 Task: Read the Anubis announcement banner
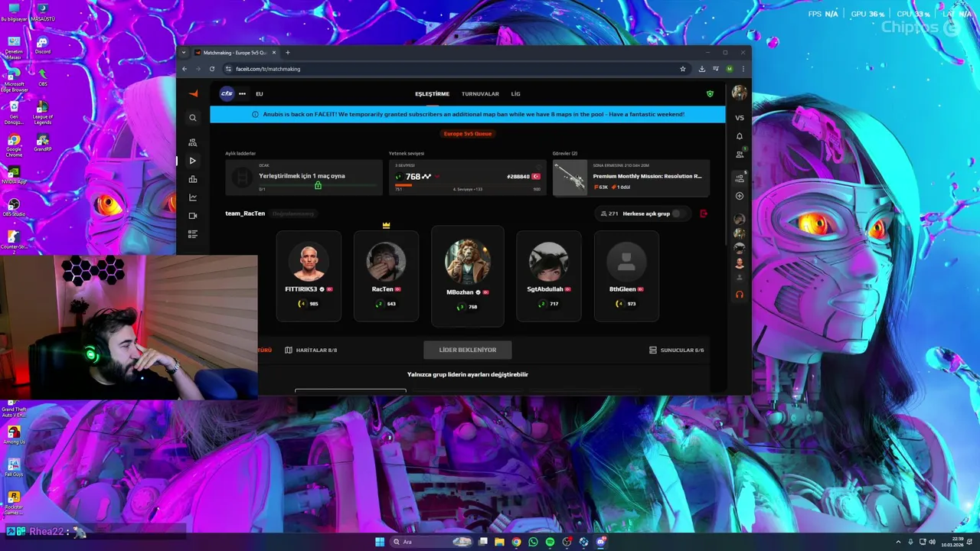coord(468,114)
